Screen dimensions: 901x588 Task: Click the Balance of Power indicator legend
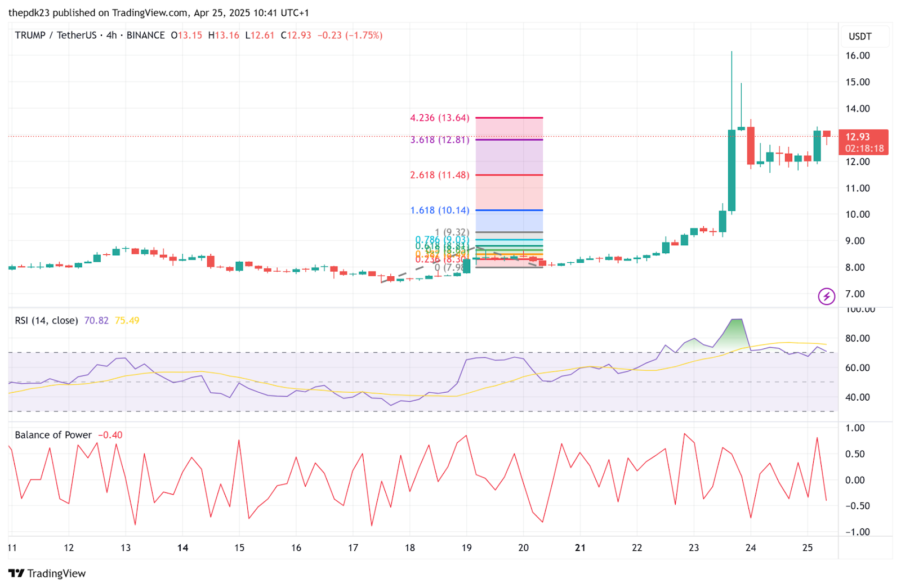point(53,435)
